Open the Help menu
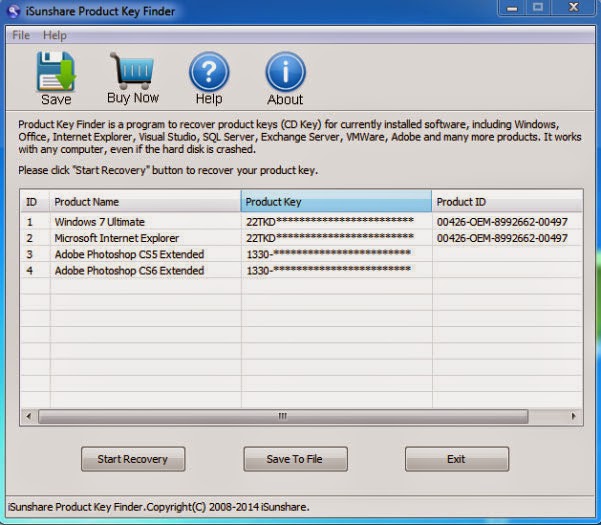Image resolution: width=601 pixels, height=525 pixels. pyautogui.click(x=55, y=35)
